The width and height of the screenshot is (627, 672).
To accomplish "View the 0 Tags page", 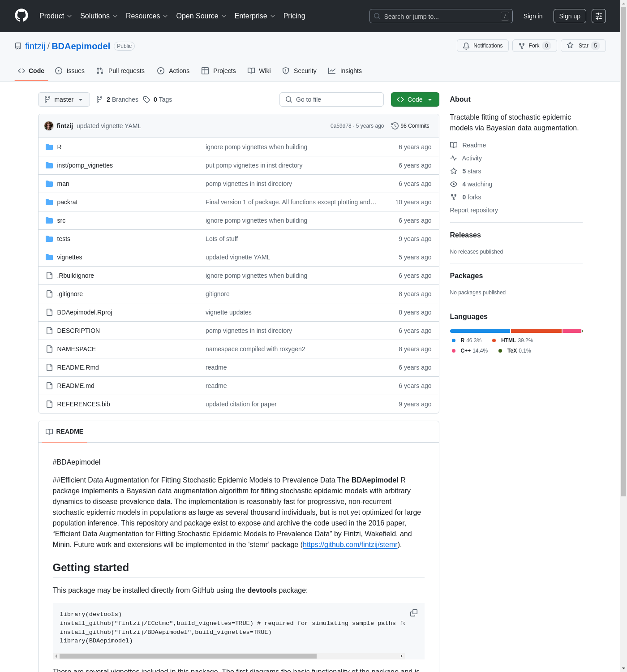I will tap(158, 99).
